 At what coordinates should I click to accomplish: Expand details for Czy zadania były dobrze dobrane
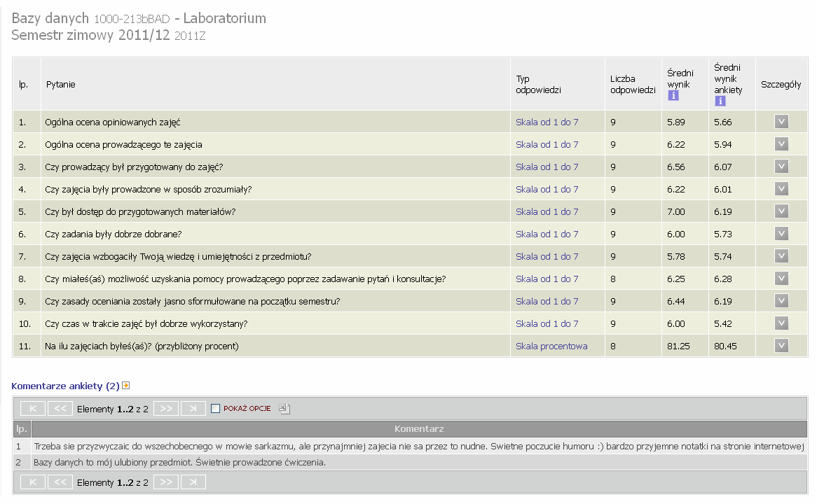(x=781, y=234)
